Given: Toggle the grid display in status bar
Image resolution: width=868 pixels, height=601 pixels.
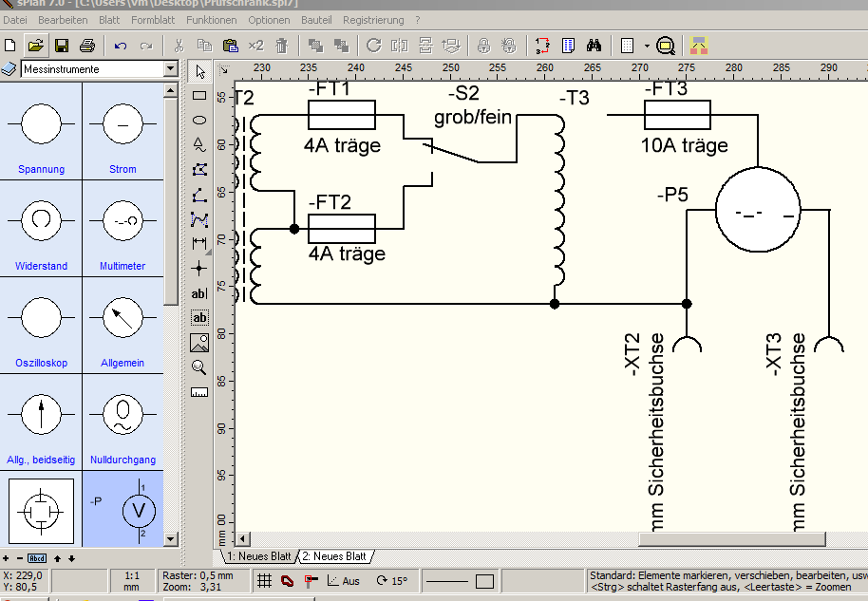Looking at the screenshot, I should (265, 581).
